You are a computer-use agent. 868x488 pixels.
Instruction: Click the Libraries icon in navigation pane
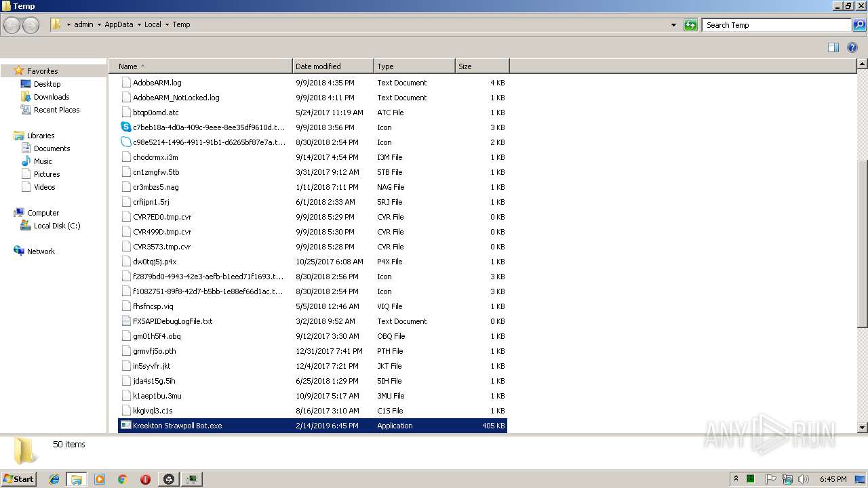tap(19, 136)
